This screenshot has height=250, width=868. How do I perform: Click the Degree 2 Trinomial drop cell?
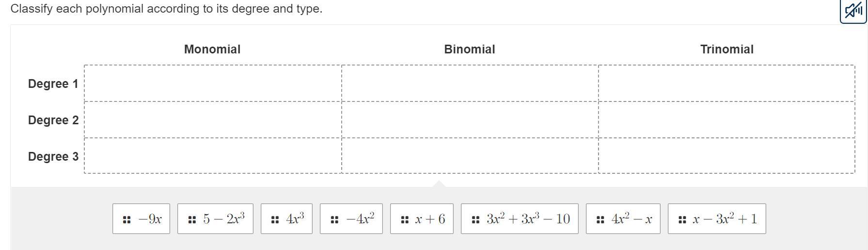click(726, 120)
